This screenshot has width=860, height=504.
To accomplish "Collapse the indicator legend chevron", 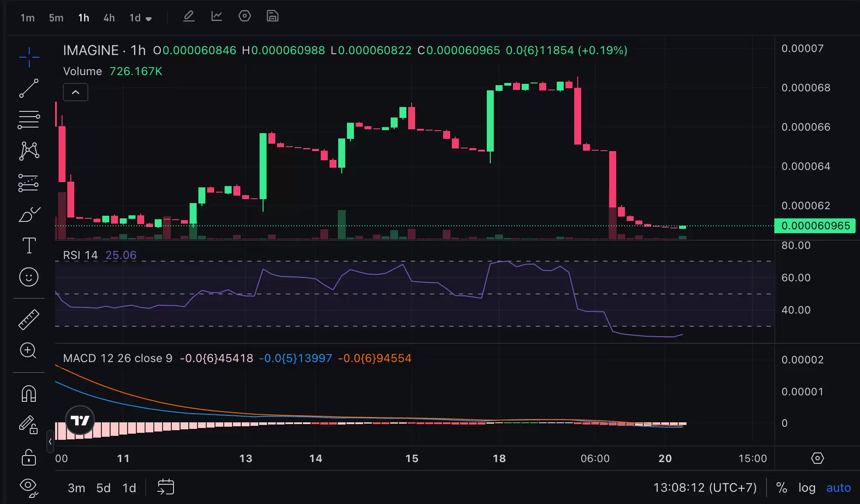I will (x=76, y=92).
